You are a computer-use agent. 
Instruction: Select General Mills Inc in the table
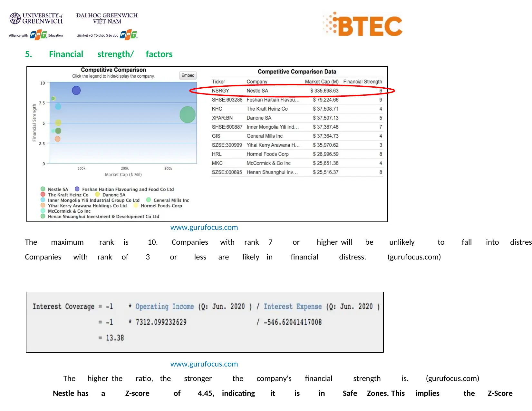pyautogui.click(x=265, y=136)
